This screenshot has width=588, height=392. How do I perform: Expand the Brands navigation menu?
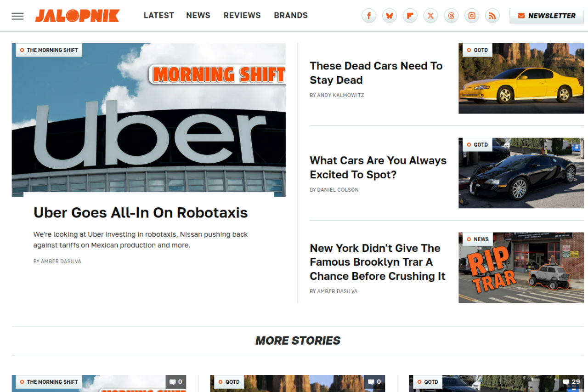291,15
